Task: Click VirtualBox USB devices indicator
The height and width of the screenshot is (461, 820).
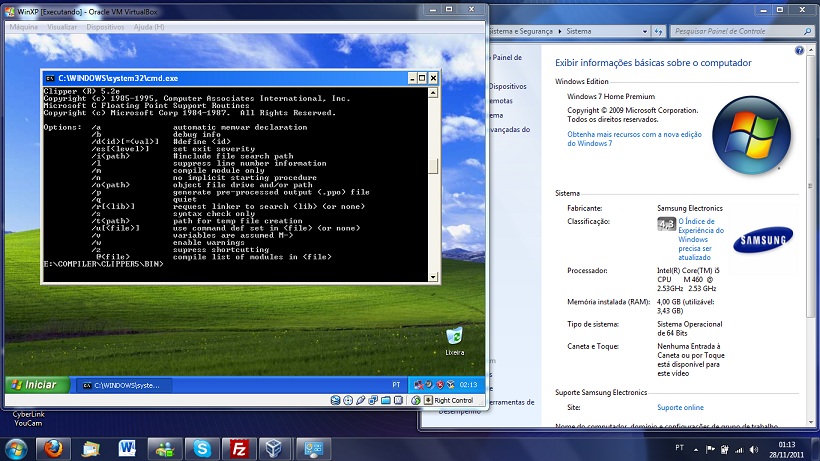Action: [x=360, y=400]
